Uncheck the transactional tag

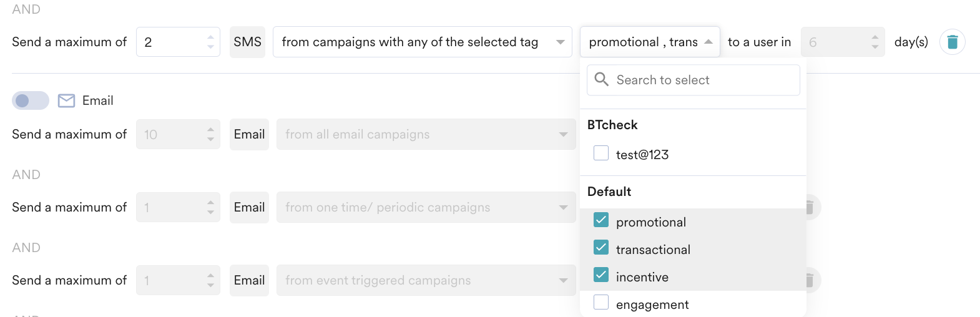[x=601, y=248]
